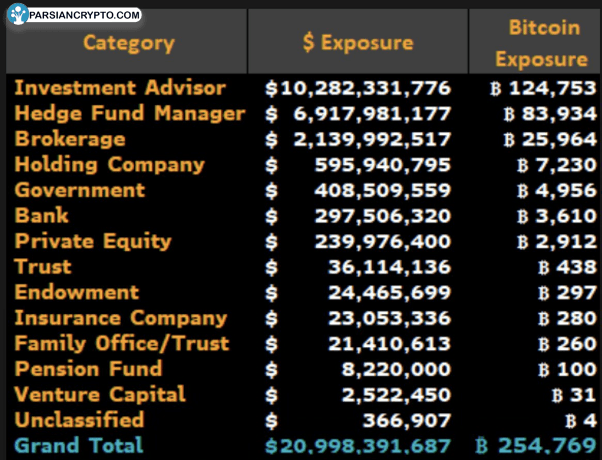Click the Endowment row label
The height and width of the screenshot is (460, 602).
[x=77, y=292]
